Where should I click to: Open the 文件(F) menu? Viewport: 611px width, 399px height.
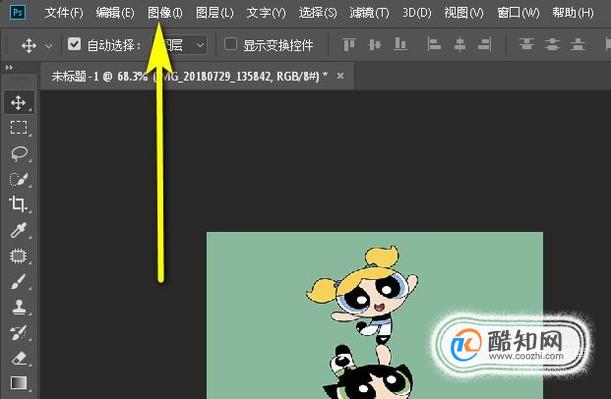tap(64, 13)
